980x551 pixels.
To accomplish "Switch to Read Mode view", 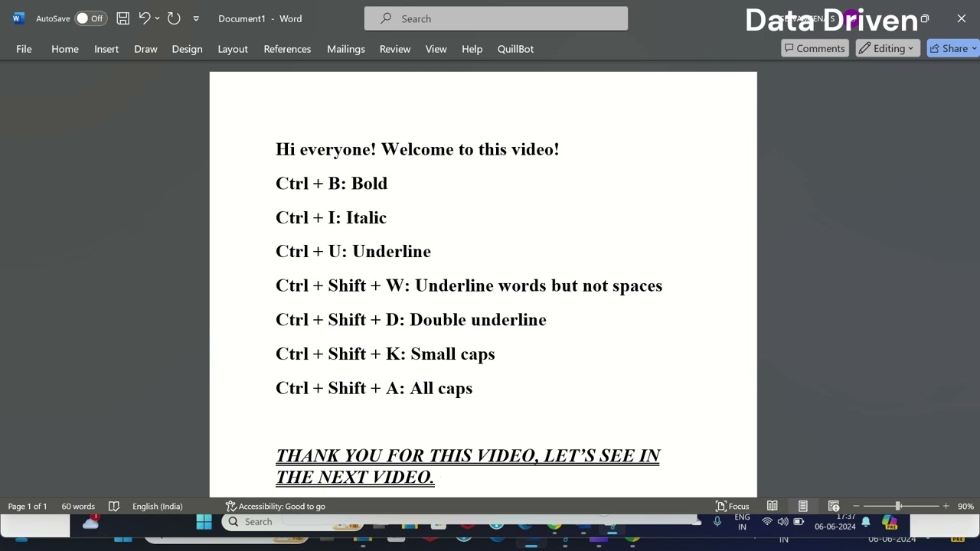I will [773, 506].
